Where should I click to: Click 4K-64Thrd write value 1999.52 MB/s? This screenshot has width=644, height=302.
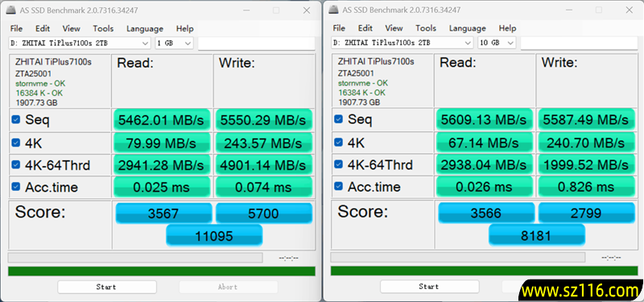(x=586, y=165)
